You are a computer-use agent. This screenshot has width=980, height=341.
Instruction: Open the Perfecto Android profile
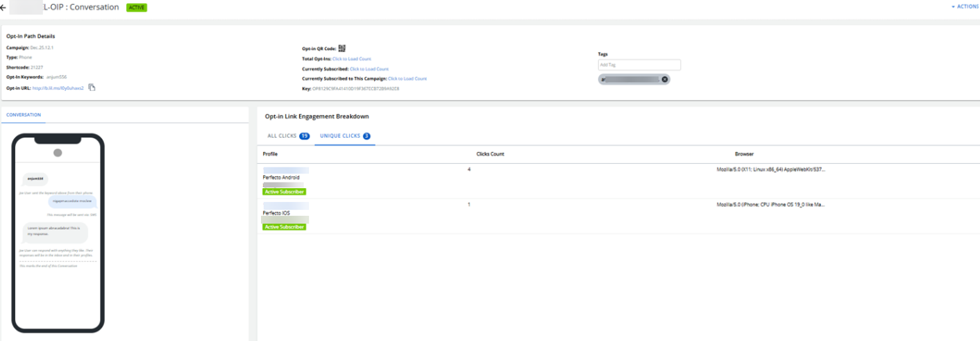(276, 178)
